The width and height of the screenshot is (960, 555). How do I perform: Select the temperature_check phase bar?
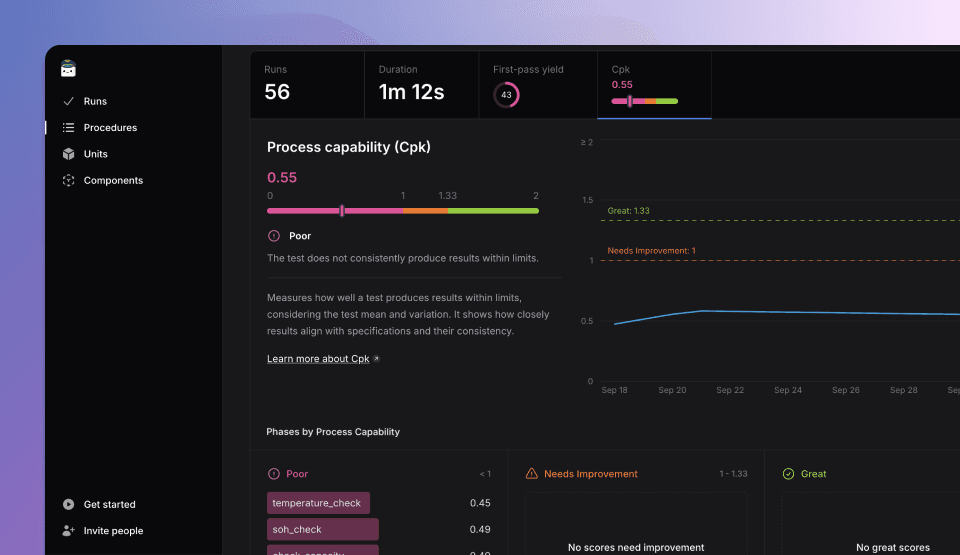coord(318,503)
